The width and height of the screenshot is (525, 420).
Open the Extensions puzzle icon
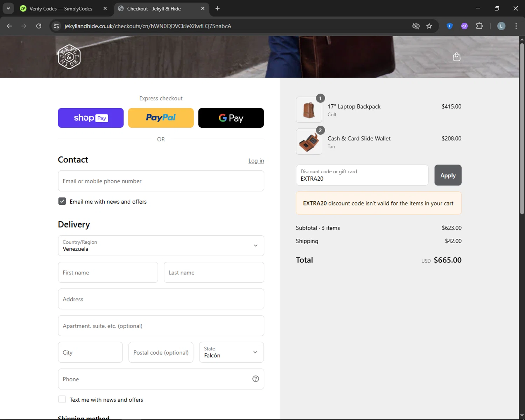click(x=479, y=26)
